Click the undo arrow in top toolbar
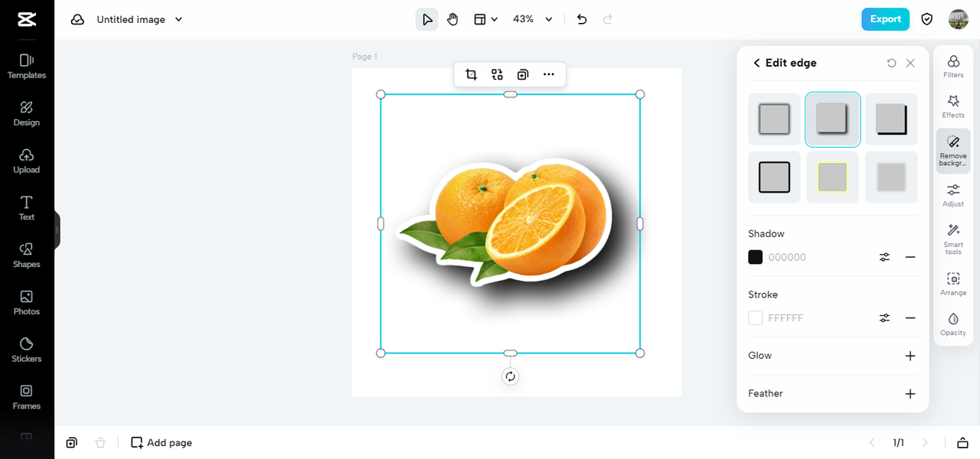 coord(582,19)
